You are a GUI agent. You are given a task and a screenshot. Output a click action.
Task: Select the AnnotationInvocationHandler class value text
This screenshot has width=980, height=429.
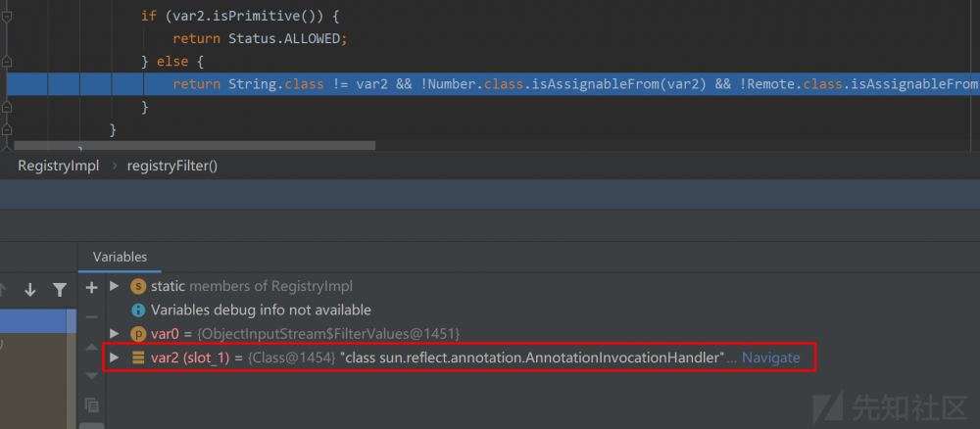point(532,357)
